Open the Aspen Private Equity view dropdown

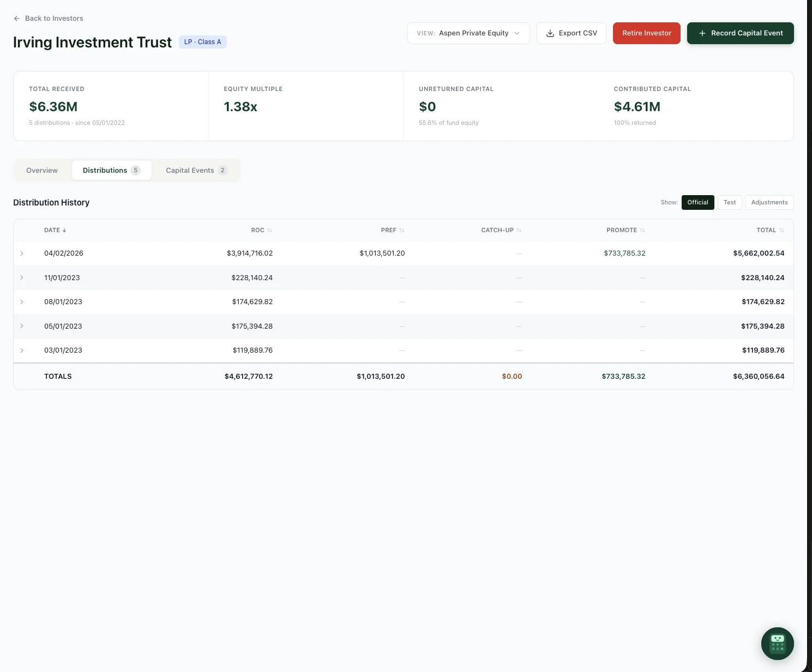(468, 33)
